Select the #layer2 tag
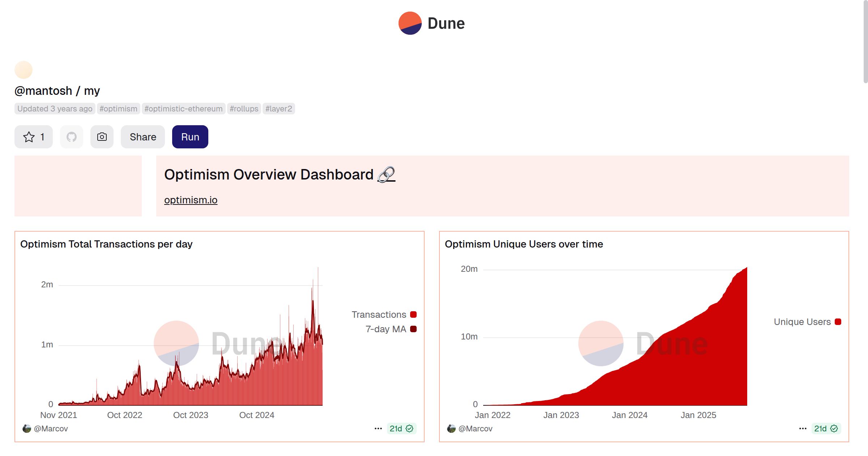Image resolution: width=868 pixels, height=456 pixels. click(278, 109)
